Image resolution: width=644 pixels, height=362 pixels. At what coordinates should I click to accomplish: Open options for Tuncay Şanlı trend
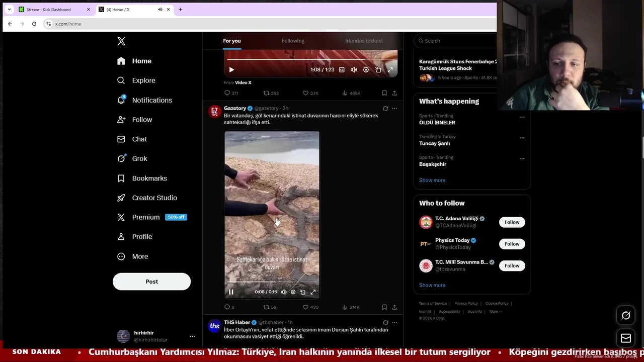[x=522, y=138]
